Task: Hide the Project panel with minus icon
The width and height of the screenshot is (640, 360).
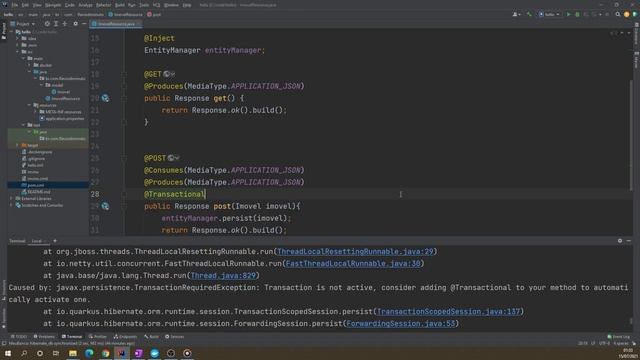Action: coord(84,24)
